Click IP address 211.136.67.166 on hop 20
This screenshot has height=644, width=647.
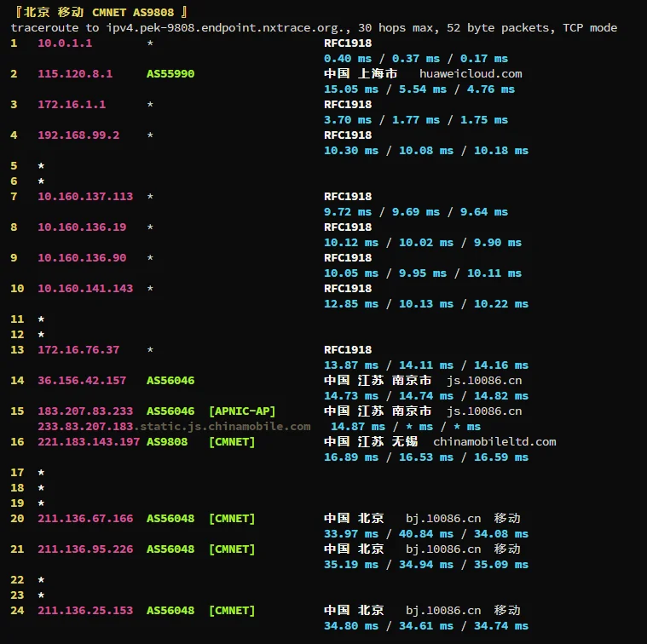coord(85,518)
